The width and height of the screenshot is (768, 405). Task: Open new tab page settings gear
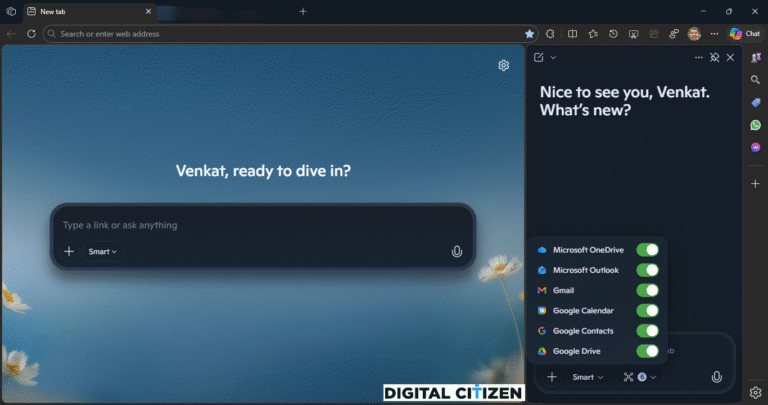(504, 65)
